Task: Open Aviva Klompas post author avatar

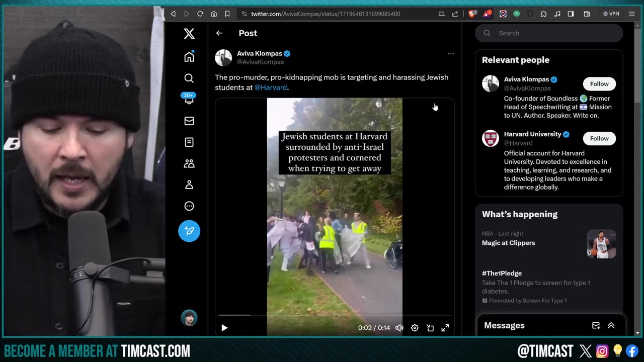Action: click(x=223, y=57)
